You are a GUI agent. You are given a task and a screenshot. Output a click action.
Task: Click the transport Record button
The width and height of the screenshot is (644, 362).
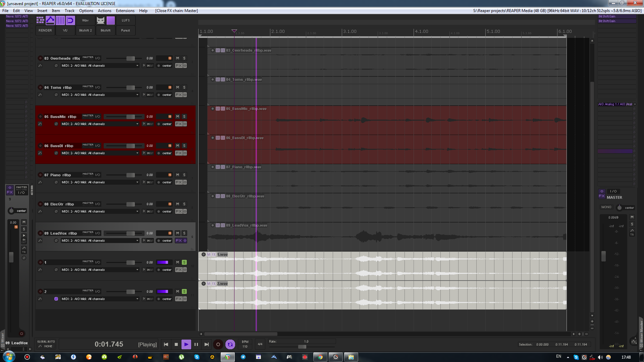point(218,344)
